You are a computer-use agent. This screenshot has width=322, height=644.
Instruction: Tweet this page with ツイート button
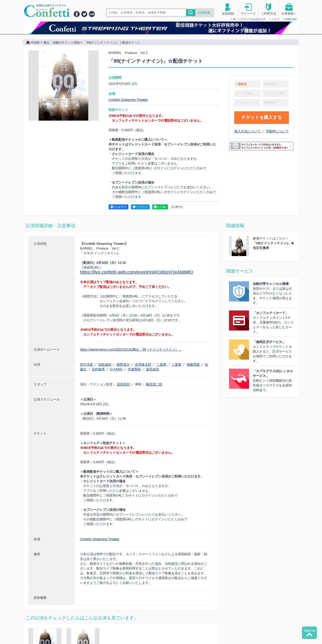[x=140, y=207]
